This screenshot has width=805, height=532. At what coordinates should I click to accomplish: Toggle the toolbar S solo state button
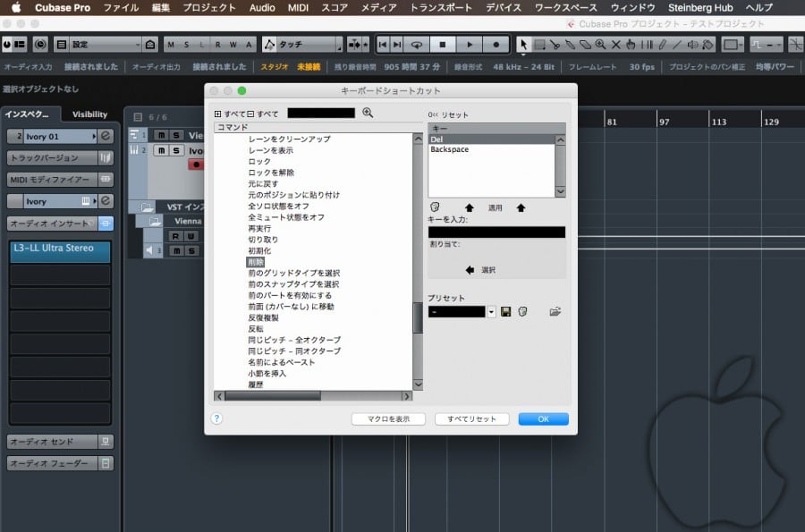pyautogui.click(x=186, y=45)
